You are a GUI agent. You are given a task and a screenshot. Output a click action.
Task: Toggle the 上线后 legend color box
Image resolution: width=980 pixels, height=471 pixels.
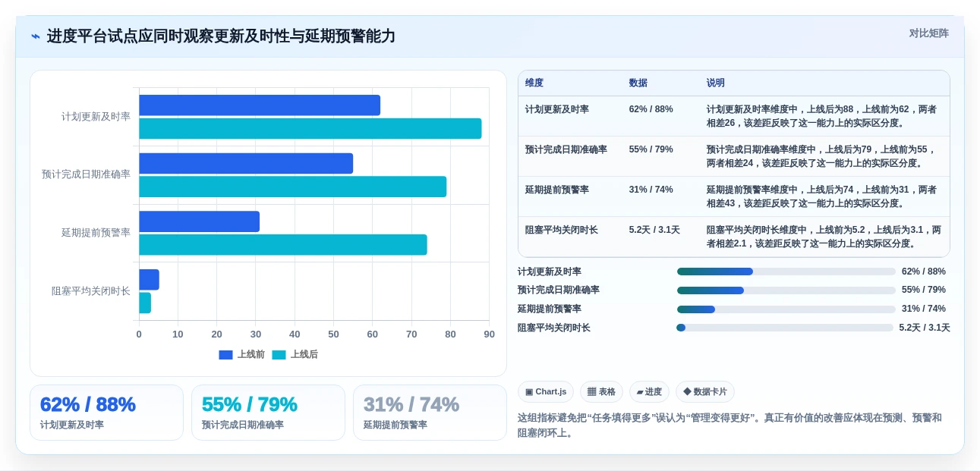point(279,355)
